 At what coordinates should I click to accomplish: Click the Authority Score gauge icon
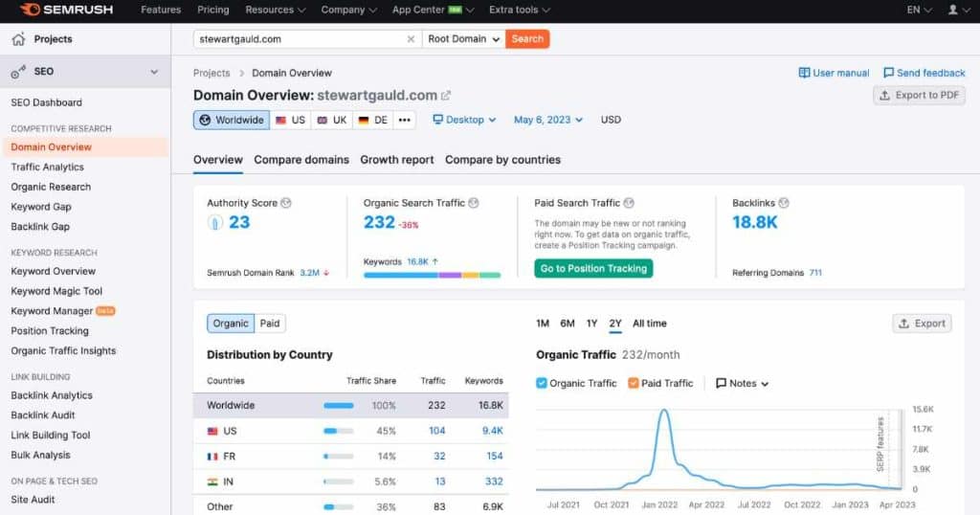[x=215, y=222]
